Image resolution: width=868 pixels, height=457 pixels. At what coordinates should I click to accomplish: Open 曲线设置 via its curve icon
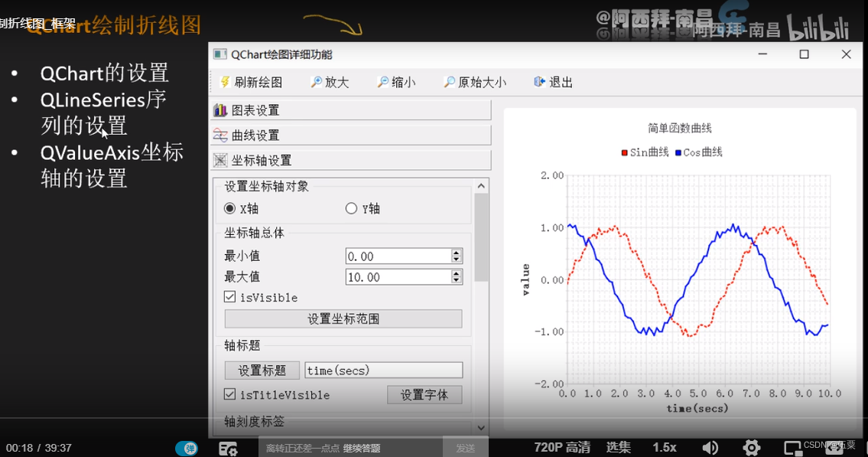pyautogui.click(x=222, y=135)
